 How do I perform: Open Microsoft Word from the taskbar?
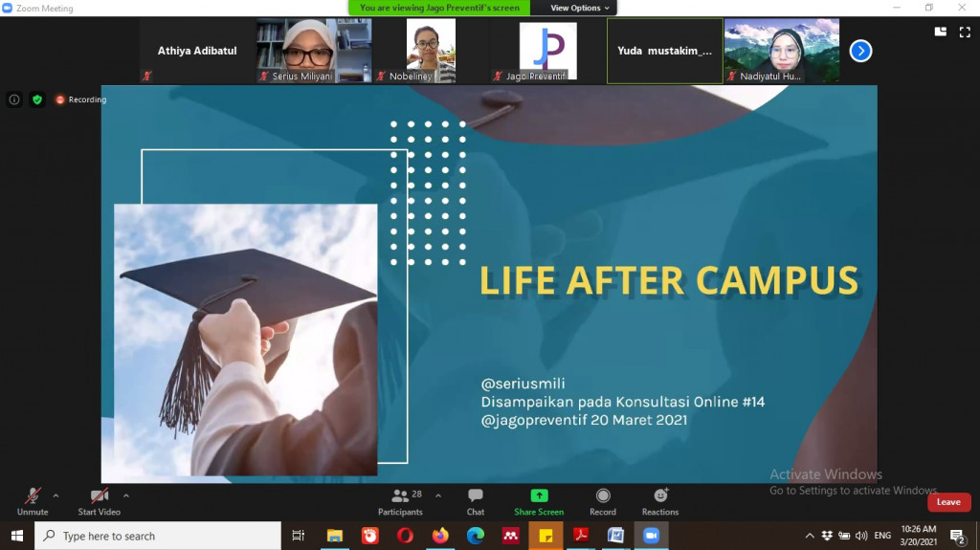coord(615,536)
